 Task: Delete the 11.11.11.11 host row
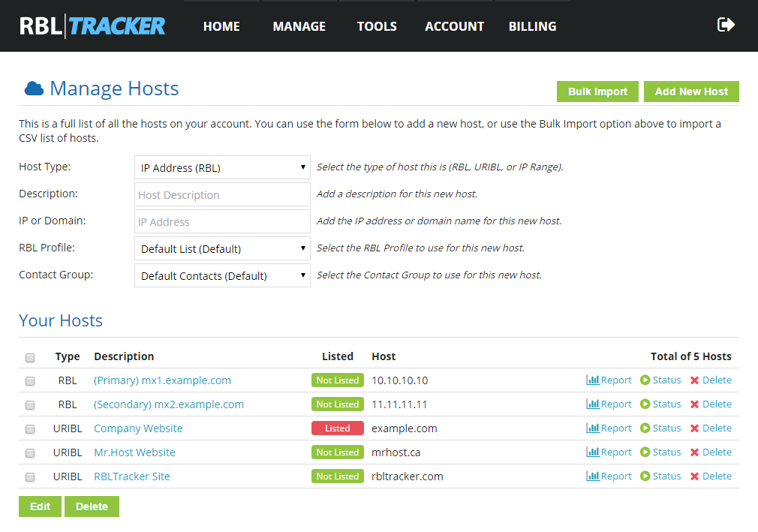[x=711, y=404]
